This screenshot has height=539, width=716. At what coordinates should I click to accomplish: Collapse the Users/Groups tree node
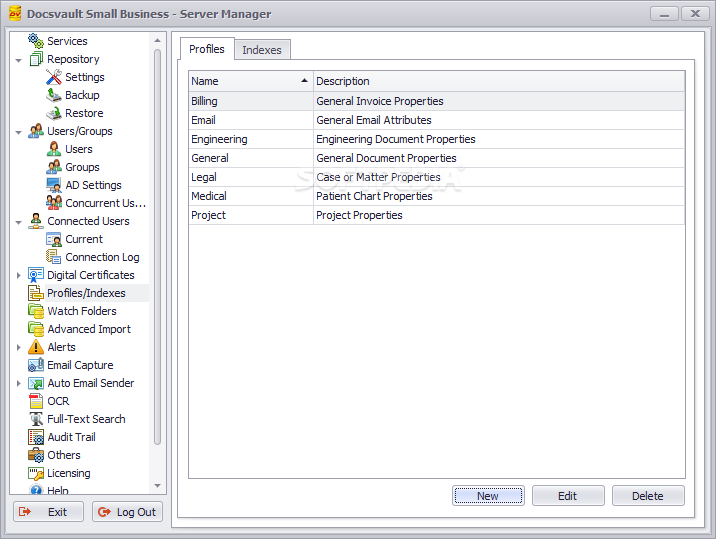(x=18, y=132)
